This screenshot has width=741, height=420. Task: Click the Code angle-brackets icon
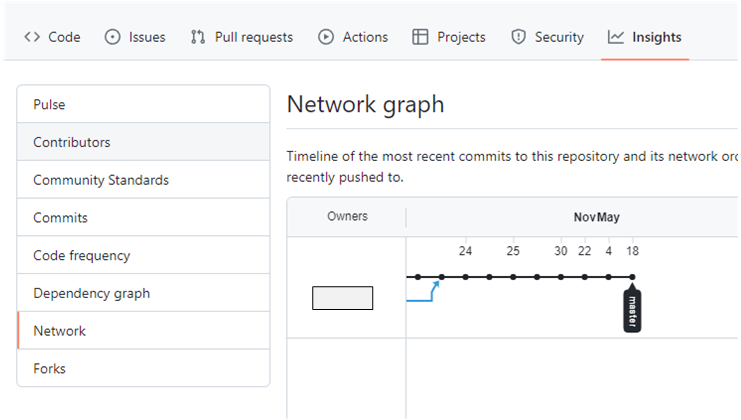(32, 37)
